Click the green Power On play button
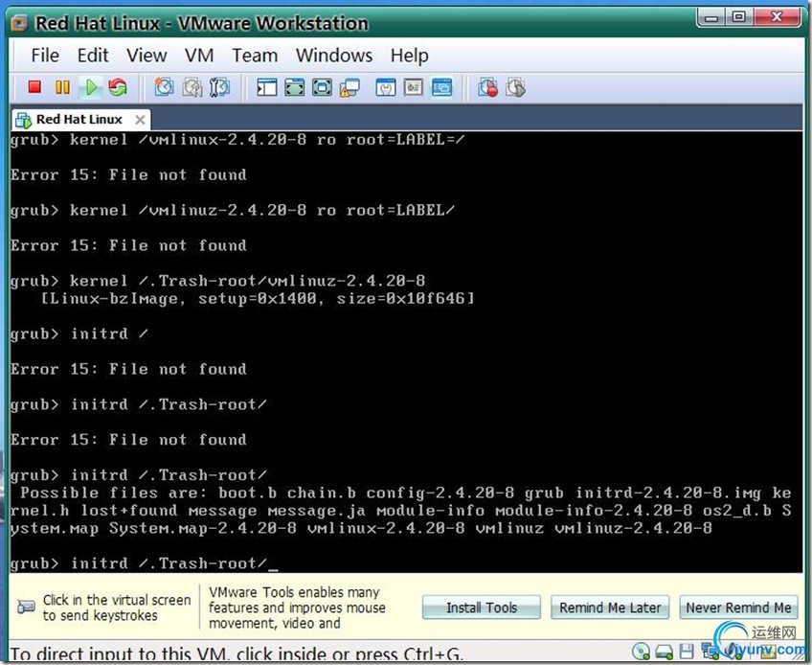Screen dimensions: 812x665 click(x=91, y=87)
